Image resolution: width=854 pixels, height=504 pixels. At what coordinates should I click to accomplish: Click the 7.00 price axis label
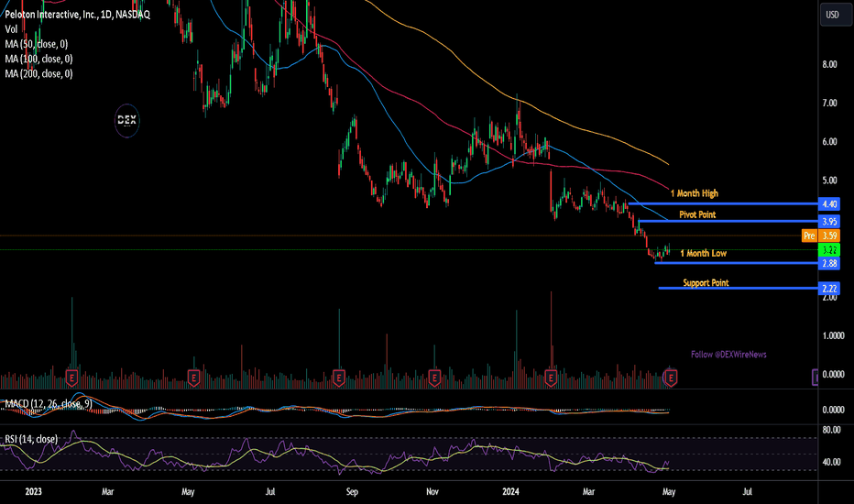829,104
